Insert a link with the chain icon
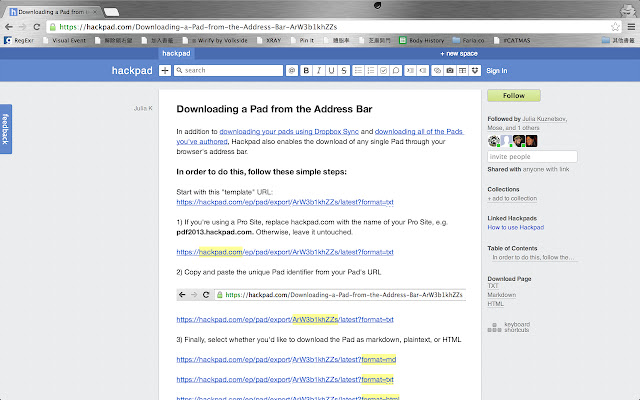 tap(437, 71)
